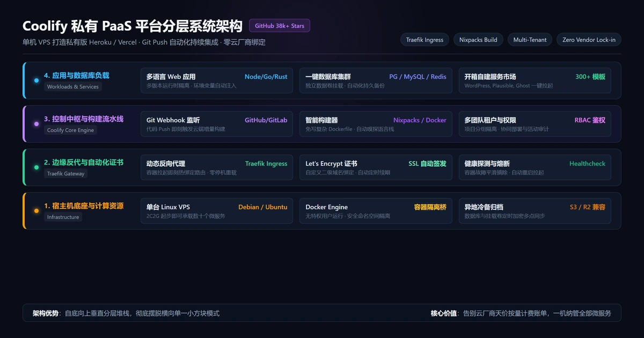
Task: Select the 智能构建器 card title
Action: (321, 120)
